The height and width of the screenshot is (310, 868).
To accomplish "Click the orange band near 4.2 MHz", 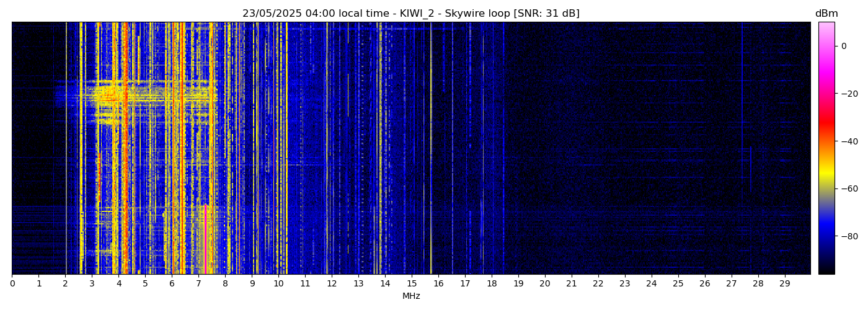I will [x=125, y=149].
